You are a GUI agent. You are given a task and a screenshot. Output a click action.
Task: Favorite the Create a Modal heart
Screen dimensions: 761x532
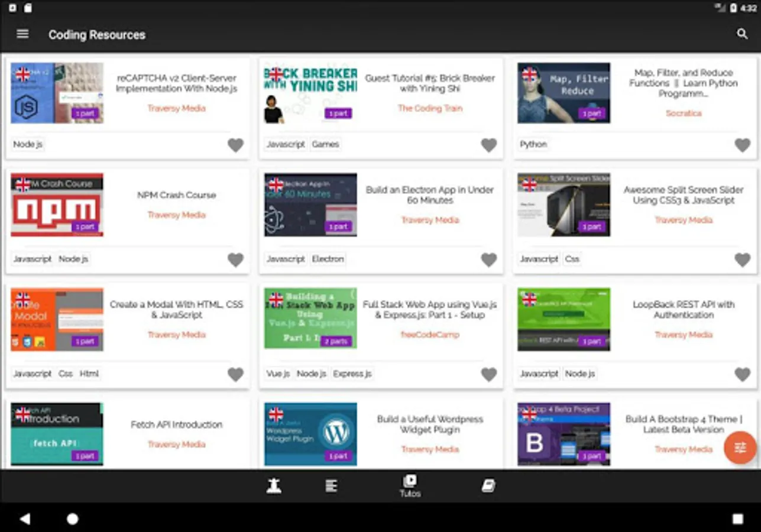[235, 374]
